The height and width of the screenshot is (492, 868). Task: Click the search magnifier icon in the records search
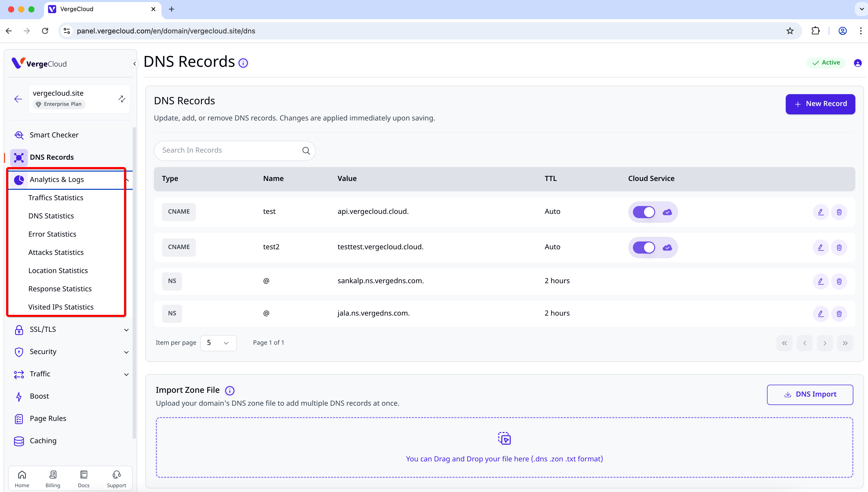(306, 150)
